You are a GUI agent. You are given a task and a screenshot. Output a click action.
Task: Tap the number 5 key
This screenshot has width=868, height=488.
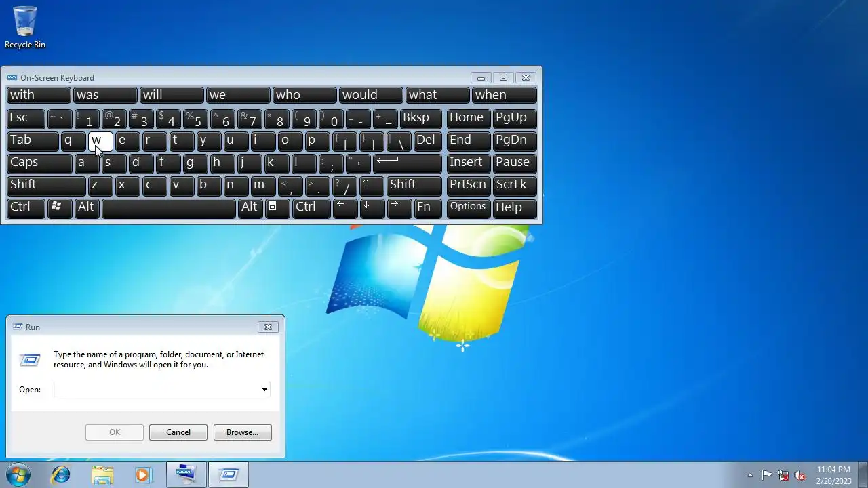(195, 118)
